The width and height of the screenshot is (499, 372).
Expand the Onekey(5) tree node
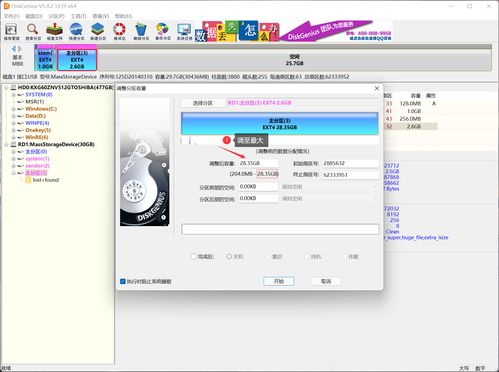pos(14,130)
